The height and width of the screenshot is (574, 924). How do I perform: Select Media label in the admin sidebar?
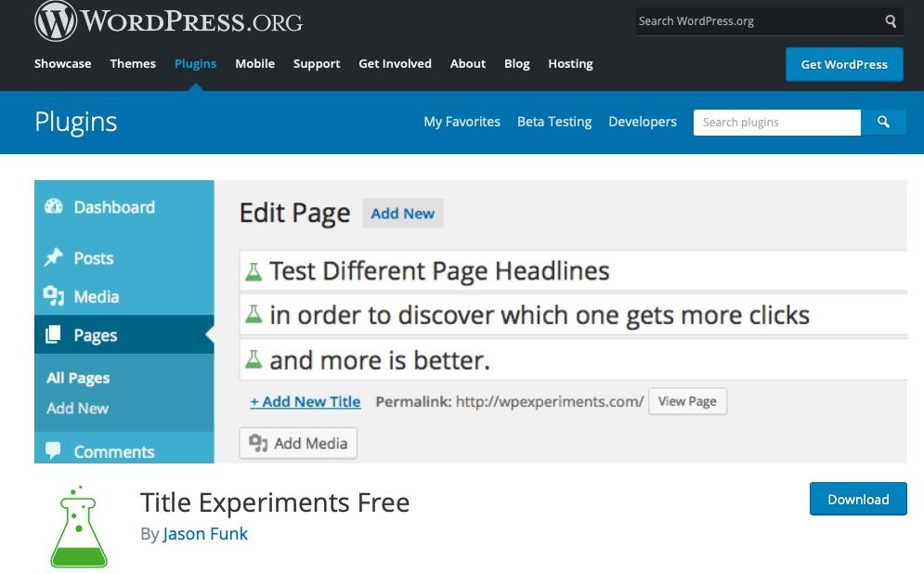pos(96,296)
